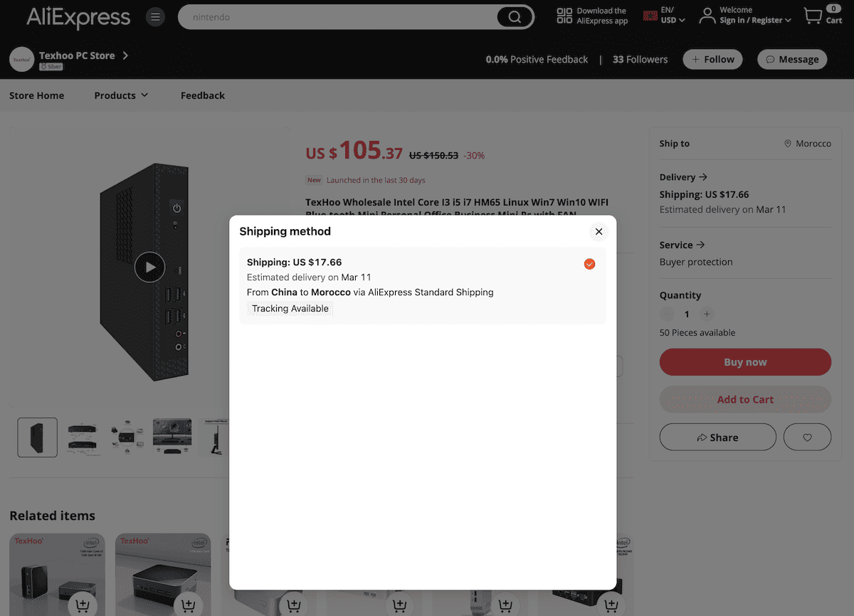The height and width of the screenshot is (616, 854).
Task: Select the first product thumbnail
Action: (37, 437)
